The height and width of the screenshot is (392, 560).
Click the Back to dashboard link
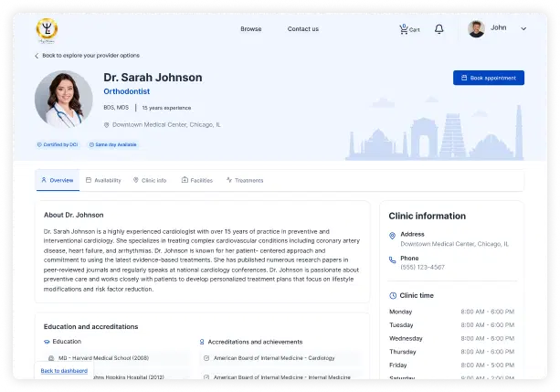(x=64, y=371)
